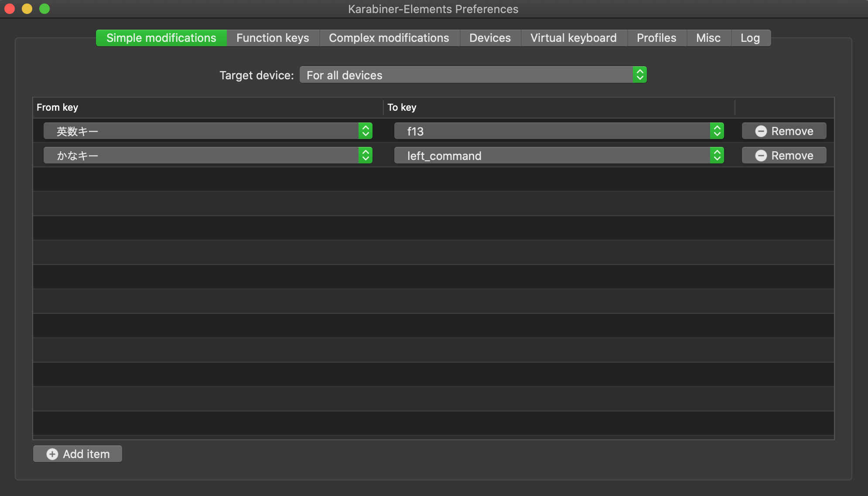
Task: Open the 英数キー from-key dropdown
Action: 201,131
